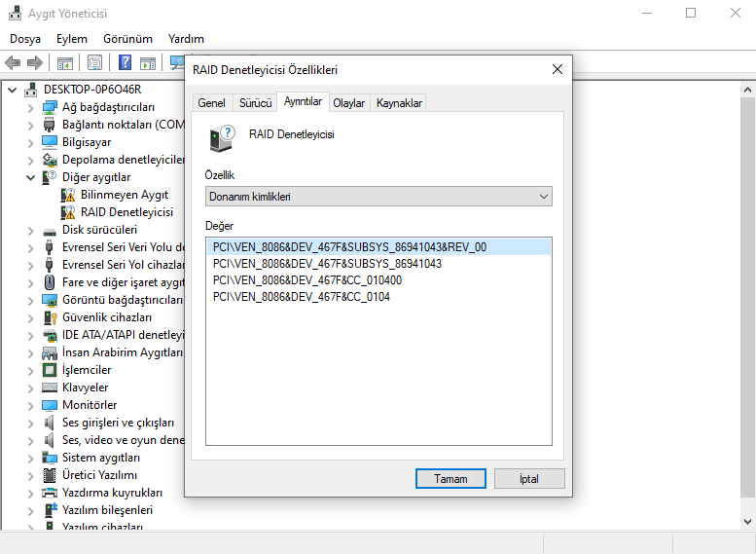Click the Tamam button

(x=450, y=479)
